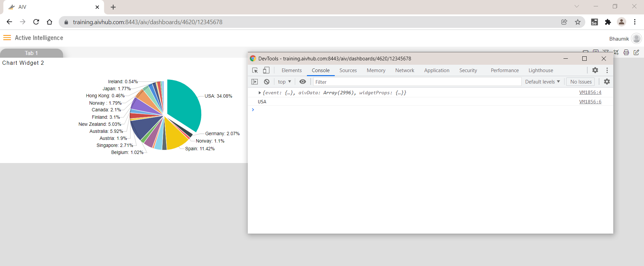644x266 pixels.
Task: Click the Spain: 11.42% chart label
Action: coord(200,149)
